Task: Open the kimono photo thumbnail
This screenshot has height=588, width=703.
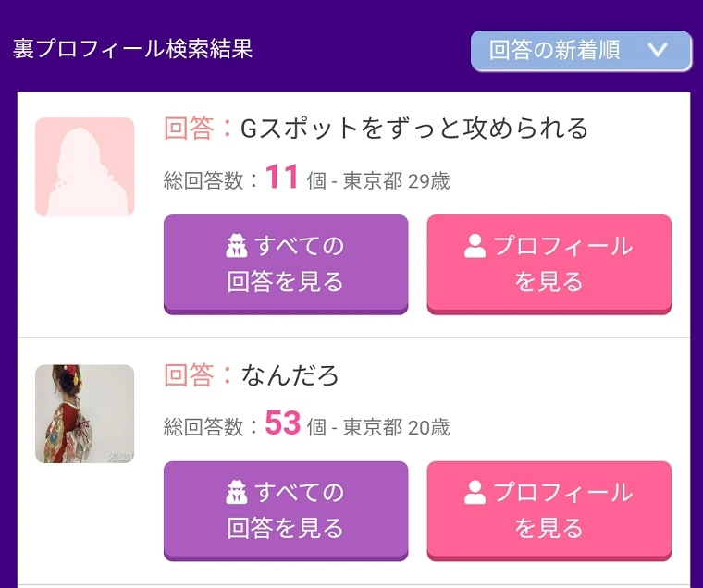Action: pyautogui.click(x=85, y=414)
